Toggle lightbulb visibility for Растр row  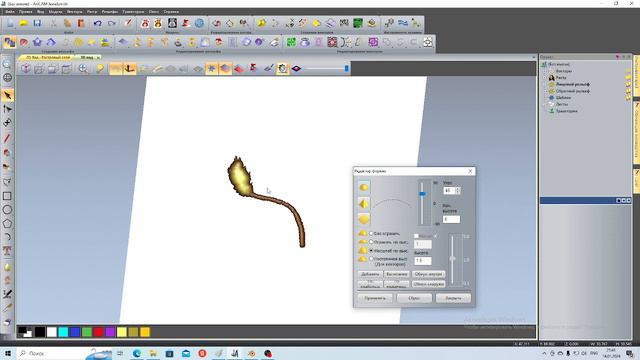tap(628, 78)
